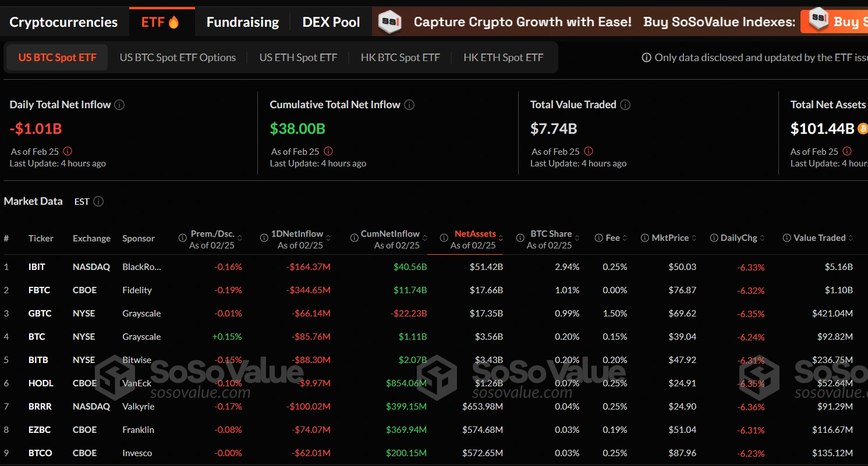
Task: Click the $854.06M cumulative inflow cell
Action: (x=406, y=383)
